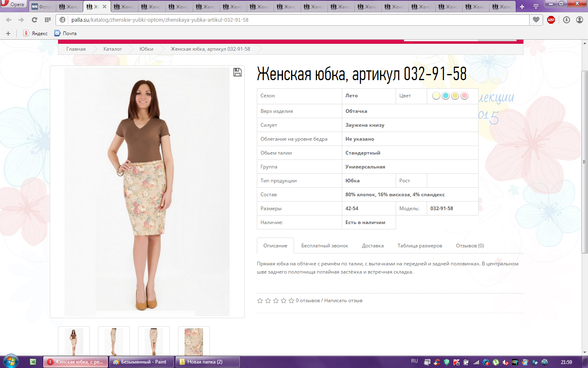Open Новая папка (2) from taskbar
This screenshot has width=588, height=368.
pos(208,362)
